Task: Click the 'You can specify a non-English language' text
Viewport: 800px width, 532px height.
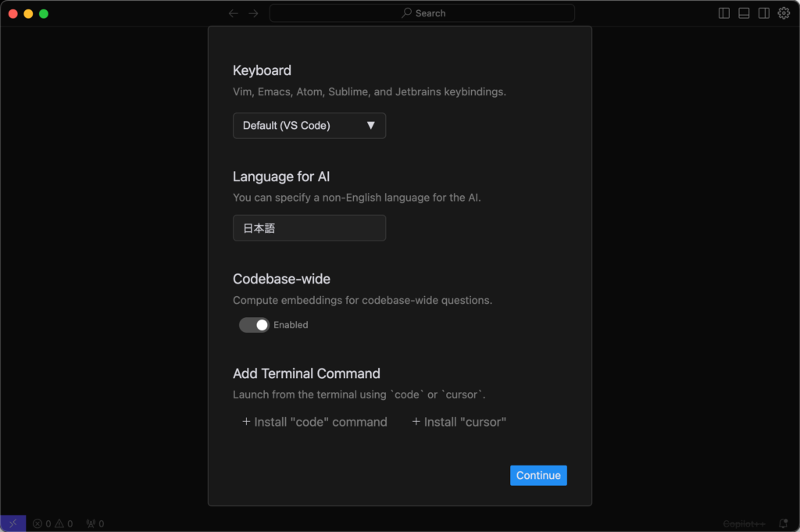Action: [x=356, y=198]
